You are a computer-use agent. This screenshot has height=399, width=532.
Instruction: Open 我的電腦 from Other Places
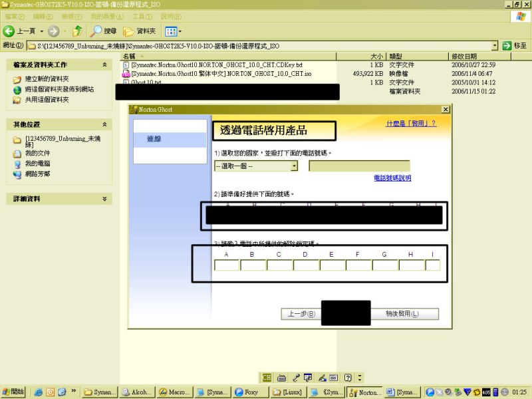(x=37, y=163)
